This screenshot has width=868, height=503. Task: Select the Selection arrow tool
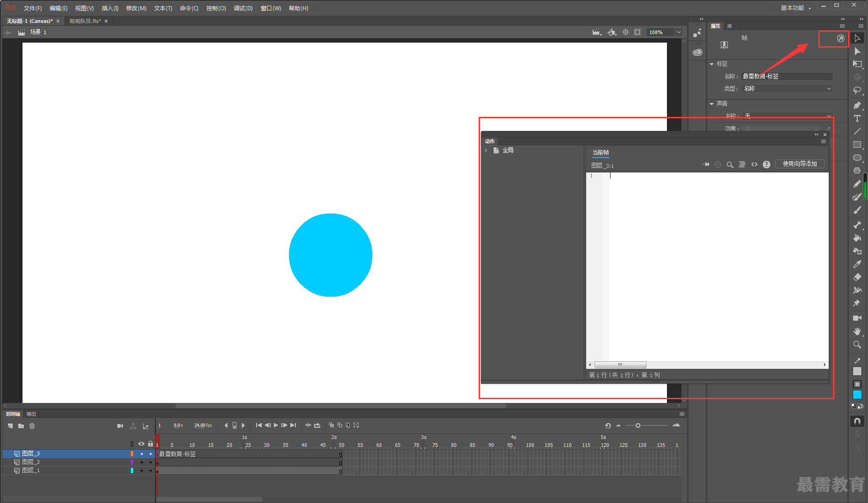tap(857, 38)
